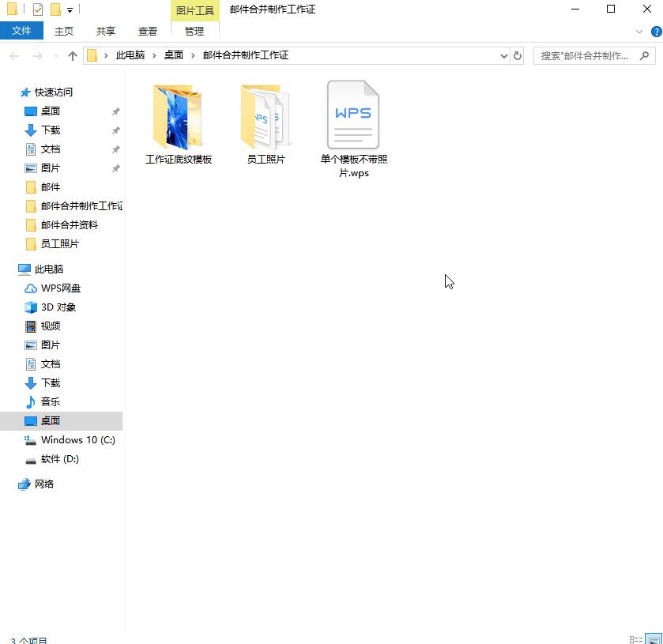Click the Properties icon on the quick access toolbar
Screen dimensions: 663x644
point(37,9)
